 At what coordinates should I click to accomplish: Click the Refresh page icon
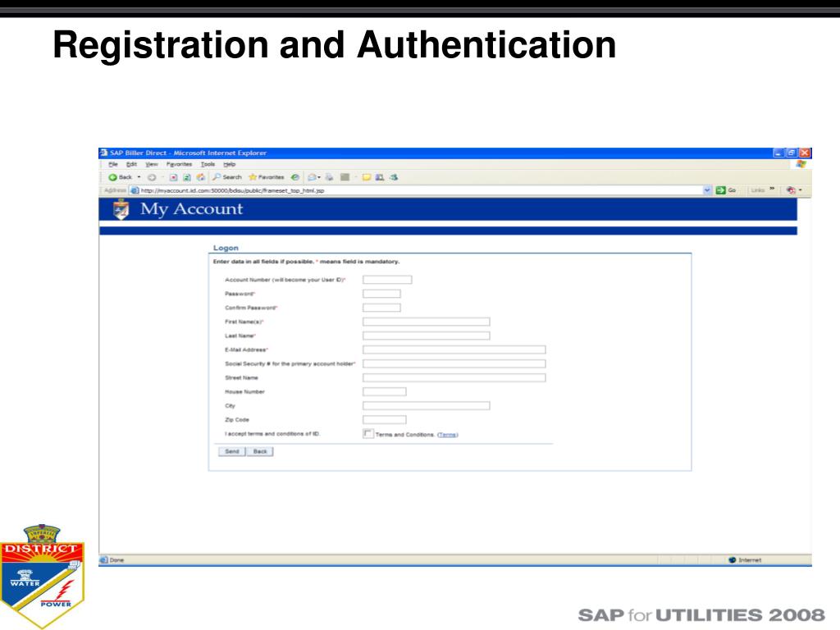point(187,177)
